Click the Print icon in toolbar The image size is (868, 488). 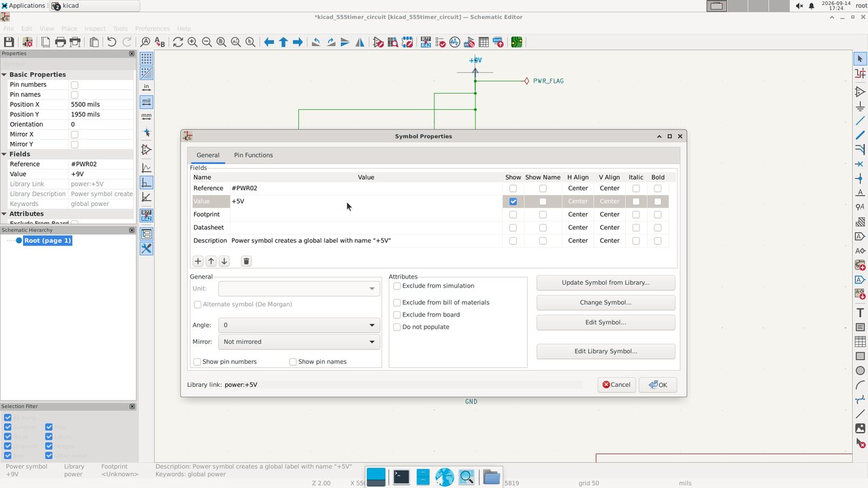tap(60, 42)
